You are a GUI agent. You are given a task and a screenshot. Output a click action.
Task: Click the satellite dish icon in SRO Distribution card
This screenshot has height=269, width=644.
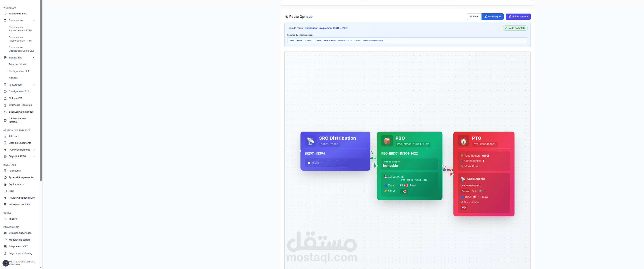pos(310,141)
